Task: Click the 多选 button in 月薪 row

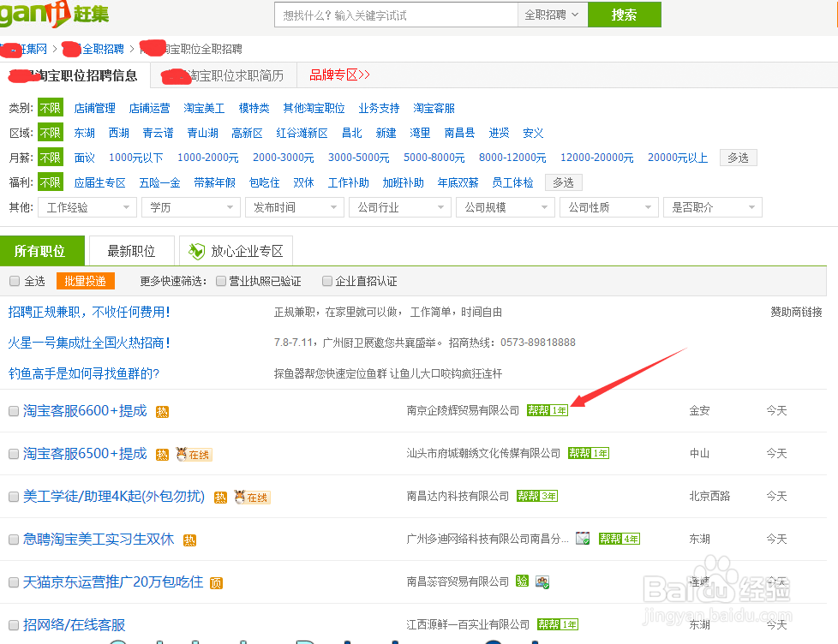Action: point(738,158)
